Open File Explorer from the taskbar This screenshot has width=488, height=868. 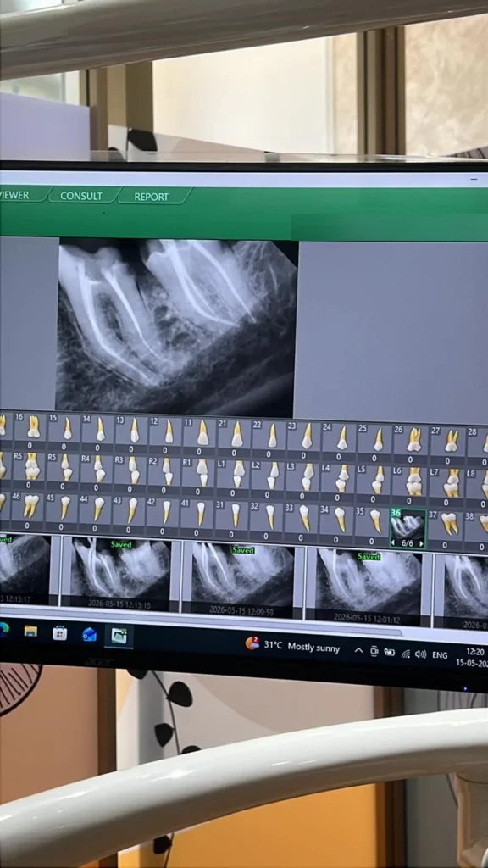coord(30,632)
